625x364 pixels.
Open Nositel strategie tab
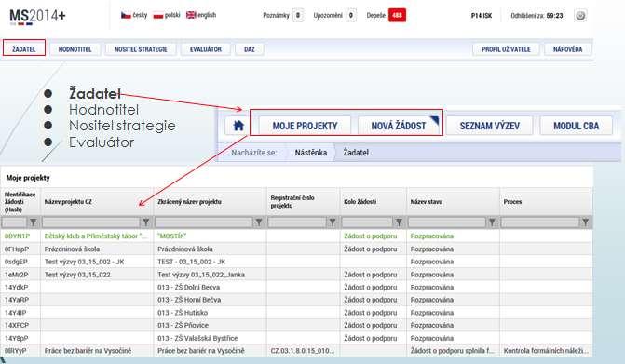click(141, 49)
